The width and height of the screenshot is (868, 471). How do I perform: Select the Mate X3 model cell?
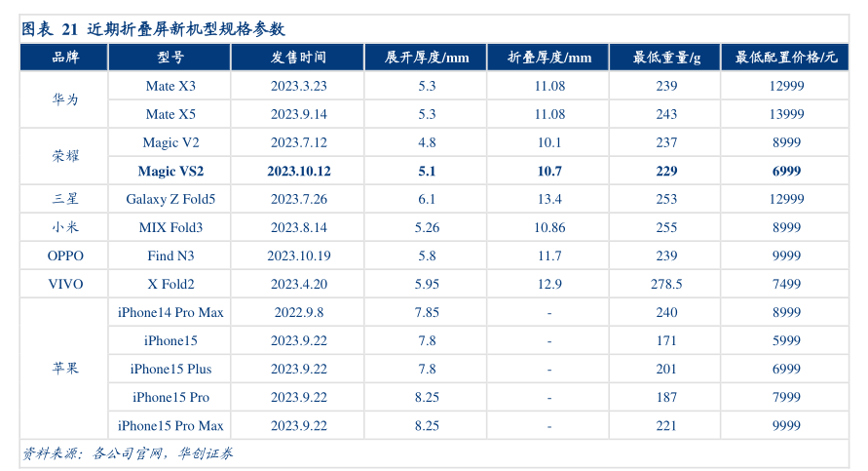[x=170, y=86]
